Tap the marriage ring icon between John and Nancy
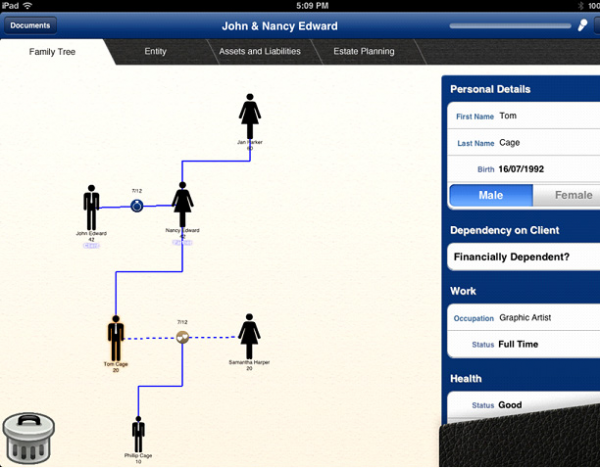 [x=137, y=206]
